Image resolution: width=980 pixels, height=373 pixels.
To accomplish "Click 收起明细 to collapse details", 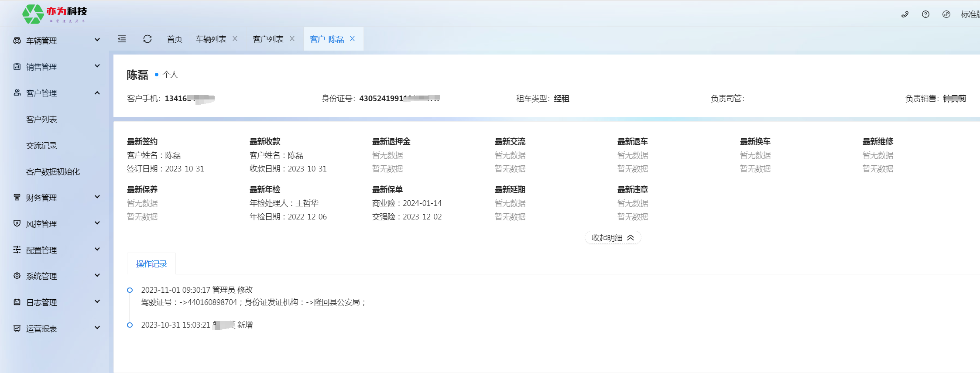I will (x=613, y=238).
